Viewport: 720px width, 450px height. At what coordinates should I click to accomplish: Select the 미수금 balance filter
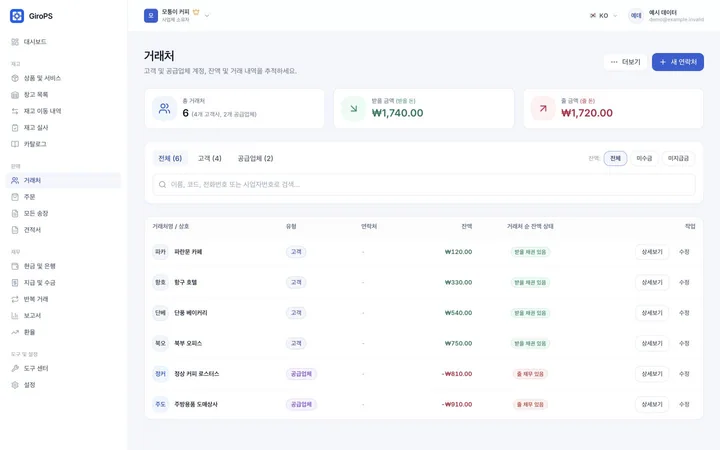[x=644, y=158]
